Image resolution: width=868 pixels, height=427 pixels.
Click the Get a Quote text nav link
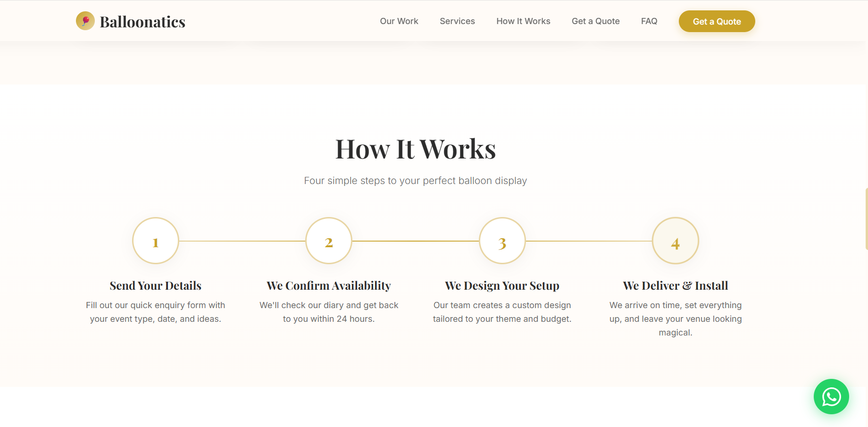coord(596,21)
